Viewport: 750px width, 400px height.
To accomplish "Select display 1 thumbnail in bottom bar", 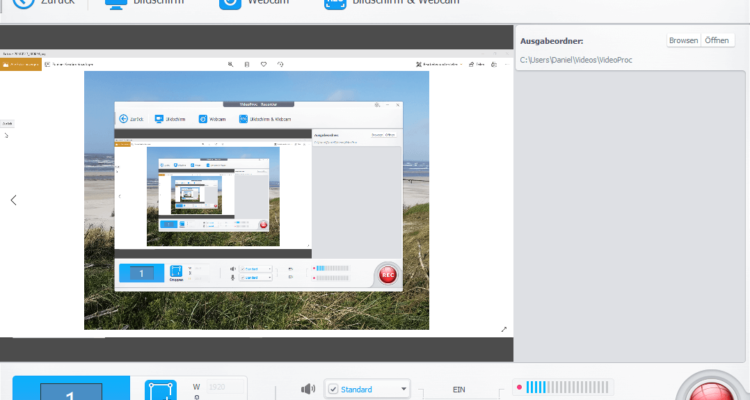I will 71,390.
